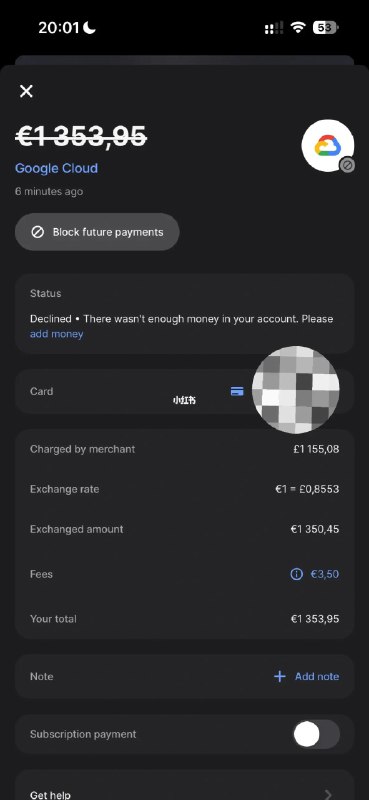Close the transaction details sheet
This screenshot has height=800, width=369.
26,91
